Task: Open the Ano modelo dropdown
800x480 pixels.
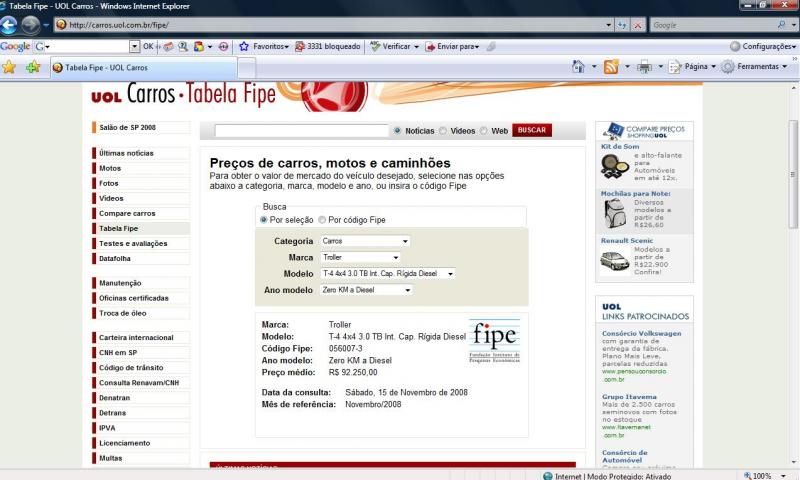Action: [x=366, y=290]
